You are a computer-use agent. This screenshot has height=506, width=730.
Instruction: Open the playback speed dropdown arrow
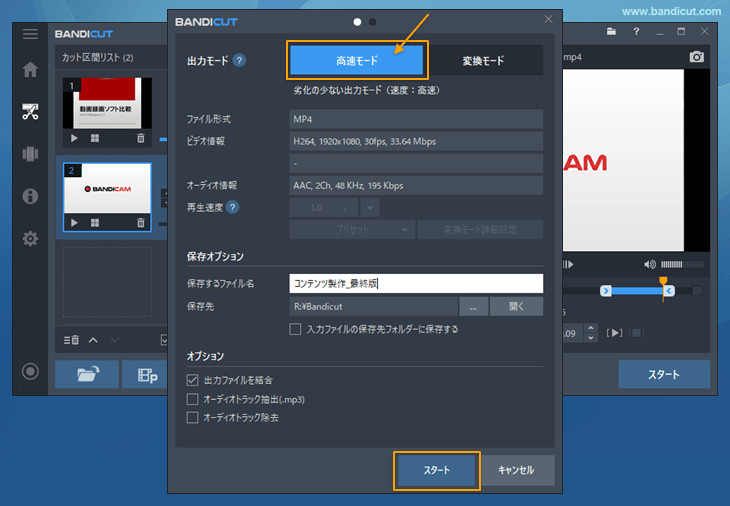[370, 208]
